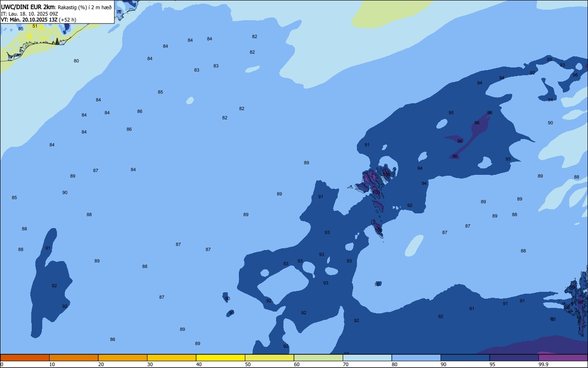Click the 'IT: Lau. 18. 10. 2025 09Z' line
Viewport: 588px width, 368px height.
click(30, 14)
